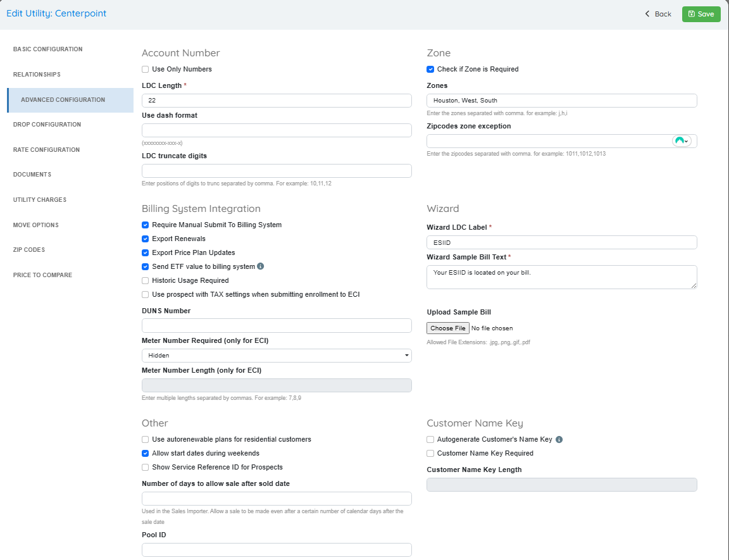This screenshot has width=729, height=560.
Task: Click the Meter Number Length field
Action: coord(277,385)
